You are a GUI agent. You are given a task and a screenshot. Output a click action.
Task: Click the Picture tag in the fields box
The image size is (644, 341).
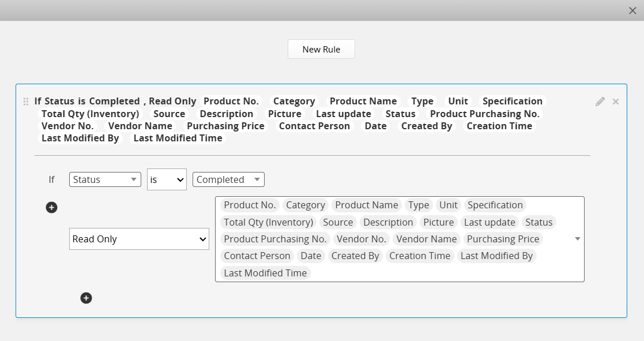click(x=438, y=222)
